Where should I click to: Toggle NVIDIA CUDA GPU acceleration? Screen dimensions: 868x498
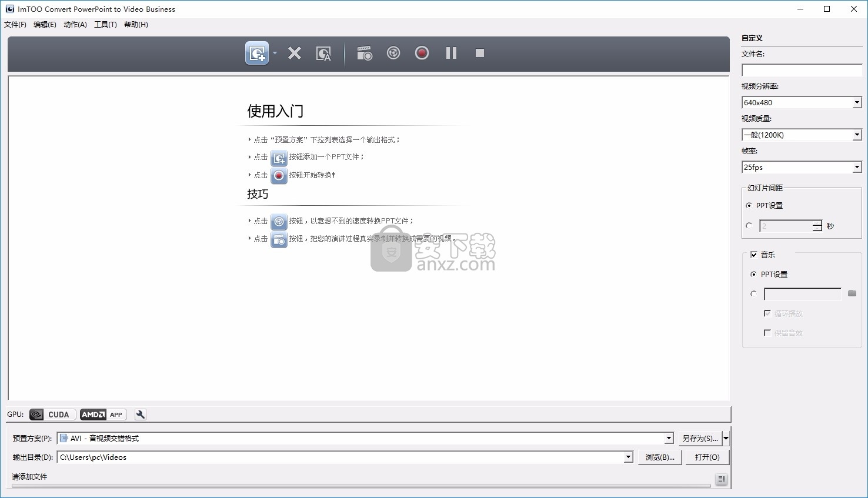52,415
